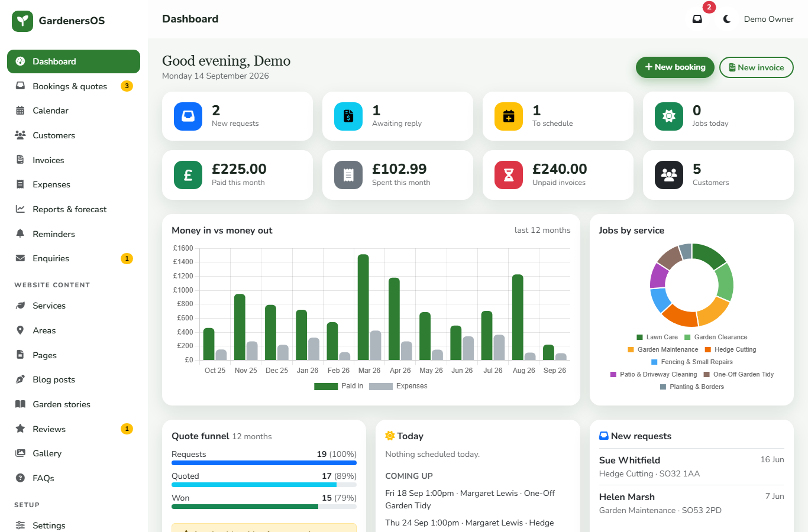Open the Services content page
The image size is (808, 532).
click(73, 306)
